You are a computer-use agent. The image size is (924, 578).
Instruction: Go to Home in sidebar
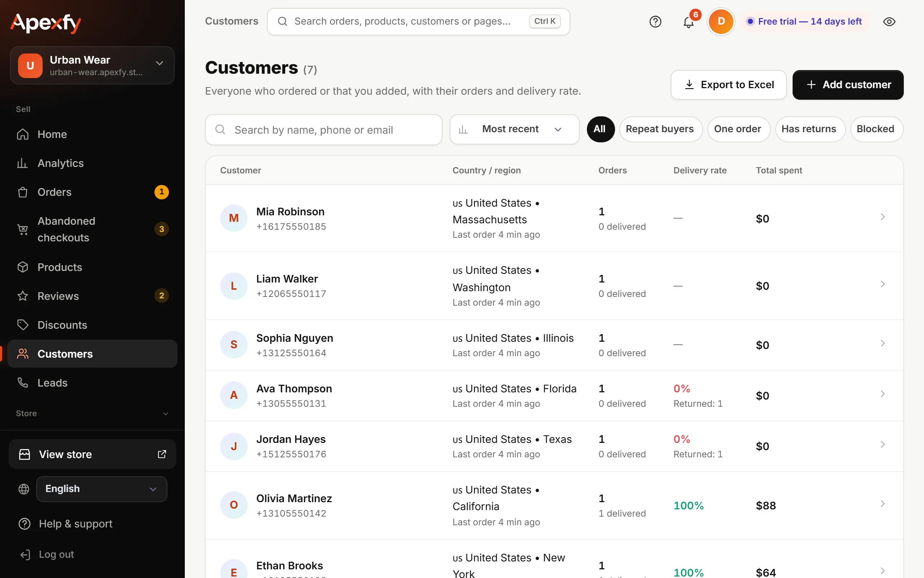coord(92,134)
